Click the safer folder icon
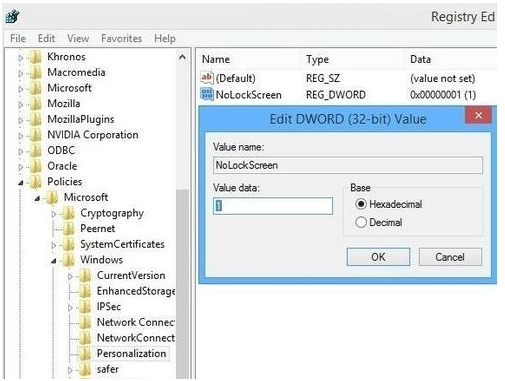This screenshot has height=381, width=505. 85,369
